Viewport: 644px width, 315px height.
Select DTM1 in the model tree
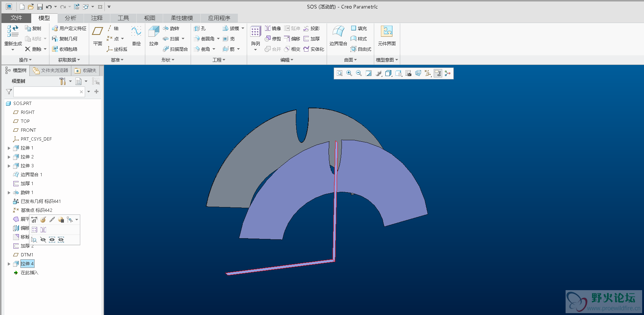click(x=27, y=255)
